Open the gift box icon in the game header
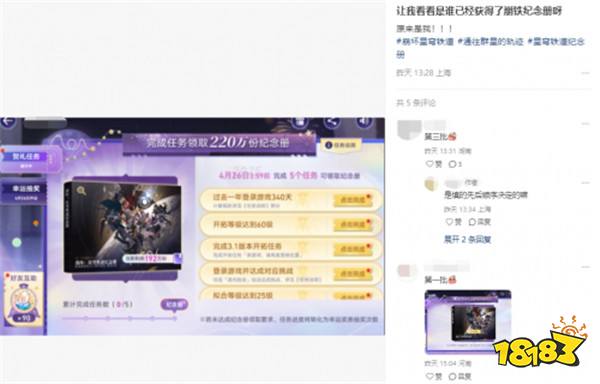Viewport: 600px width, 384px height. (300, 122)
